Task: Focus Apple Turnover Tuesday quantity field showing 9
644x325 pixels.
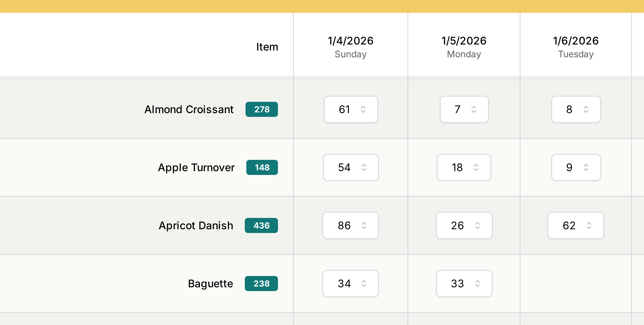Action: (569, 167)
